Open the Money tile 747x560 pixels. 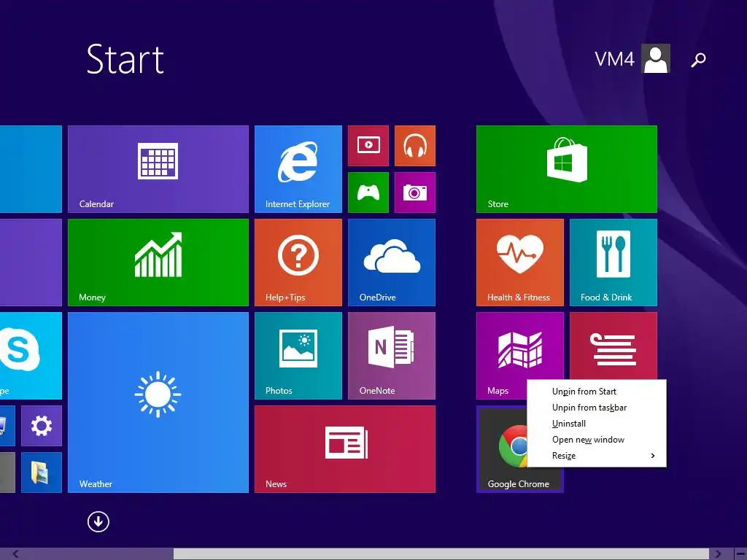pos(158,262)
